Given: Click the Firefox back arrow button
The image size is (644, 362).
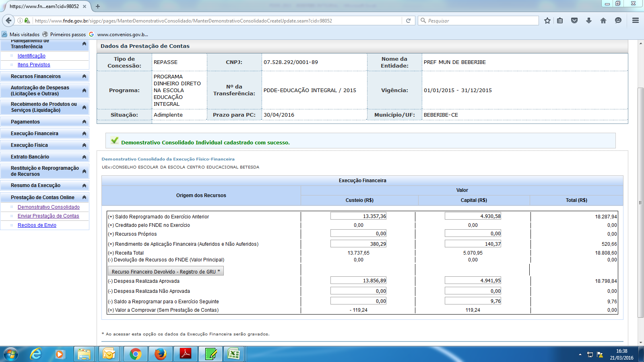Looking at the screenshot, I should point(8,21).
